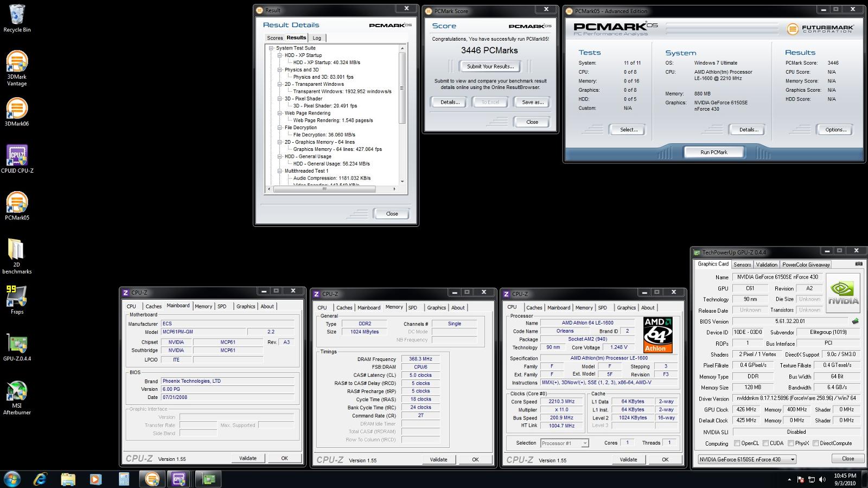
Task: Open the GPU-Z.0.4.4 desktop icon
Action: [x=17, y=347]
